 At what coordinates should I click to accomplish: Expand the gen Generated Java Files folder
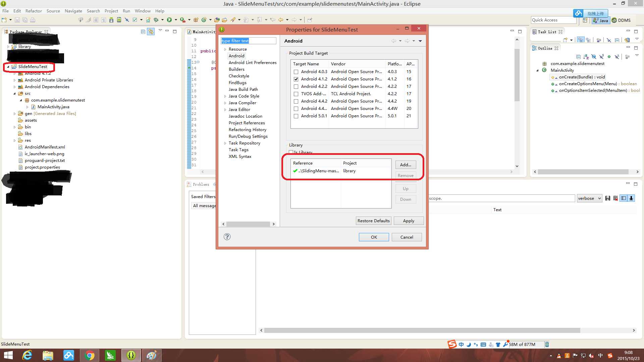14,114
